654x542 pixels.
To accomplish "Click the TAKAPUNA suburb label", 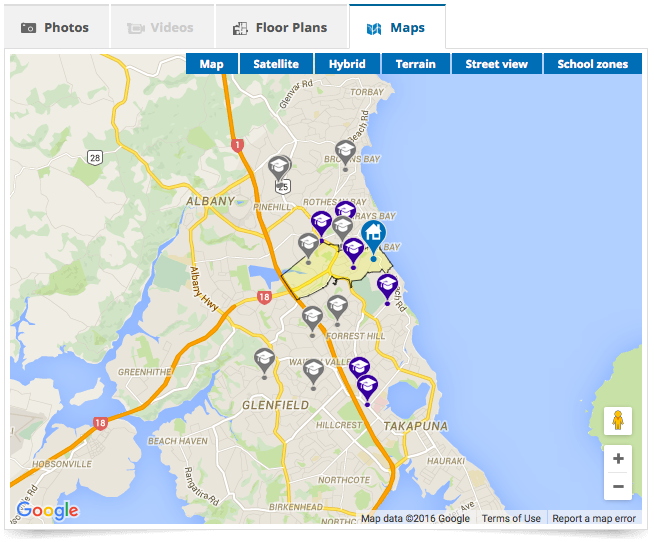I will click(x=415, y=426).
